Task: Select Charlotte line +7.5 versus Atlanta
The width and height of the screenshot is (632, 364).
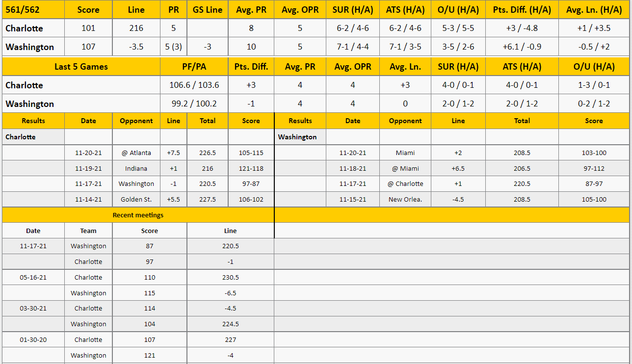Action: [x=174, y=153]
